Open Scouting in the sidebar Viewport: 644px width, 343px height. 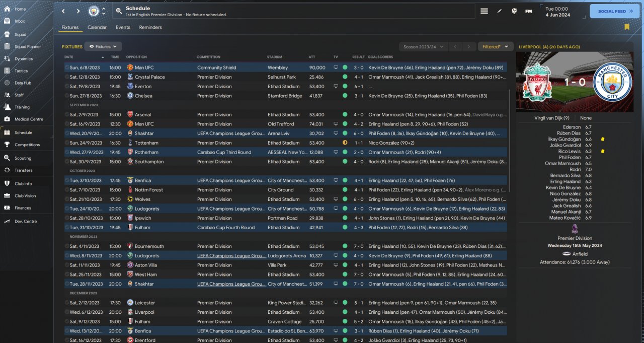click(x=23, y=158)
